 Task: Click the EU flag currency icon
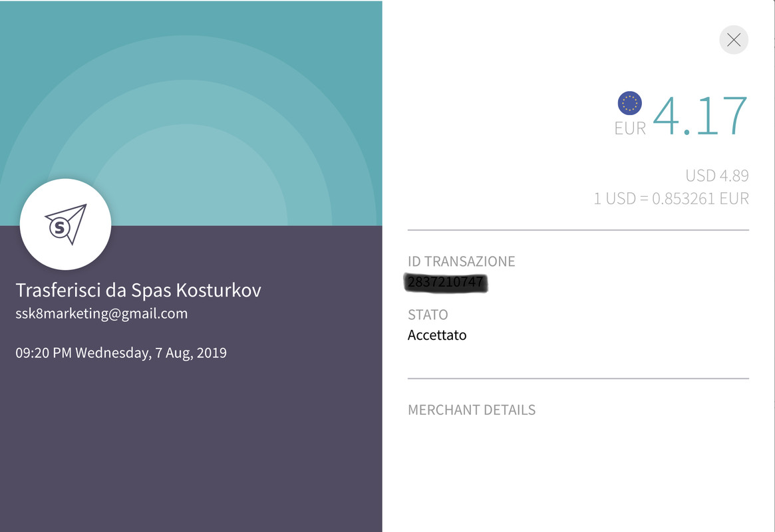click(629, 103)
